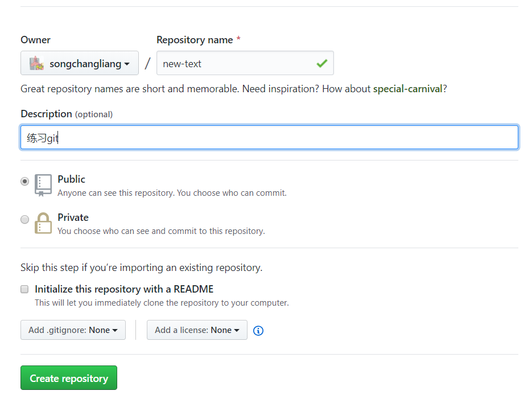Click the "Public" option label text

point(71,179)
